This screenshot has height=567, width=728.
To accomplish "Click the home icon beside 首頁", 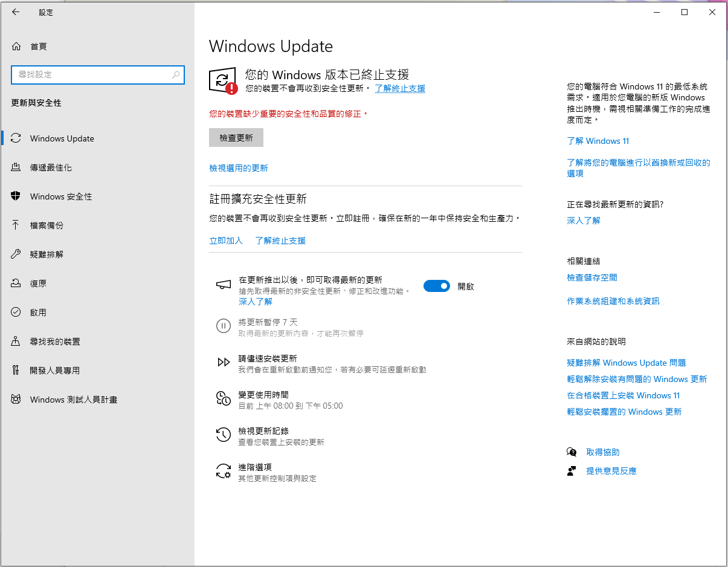I will click(16, 47).
